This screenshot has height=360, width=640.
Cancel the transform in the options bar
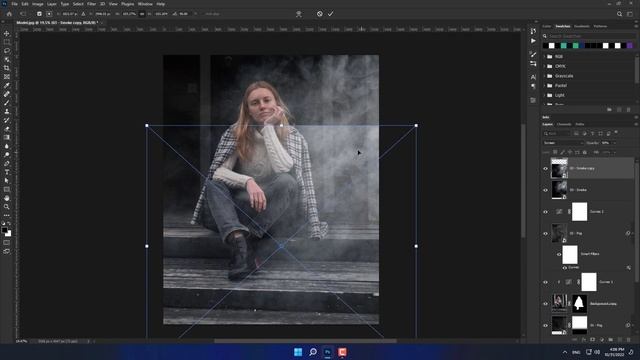coord(320,14)
